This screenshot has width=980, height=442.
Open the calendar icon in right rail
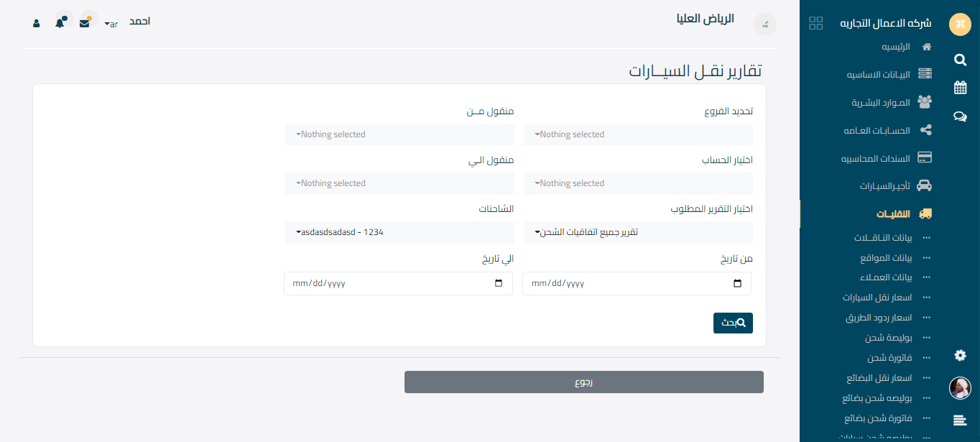click(x=960, y=88)
